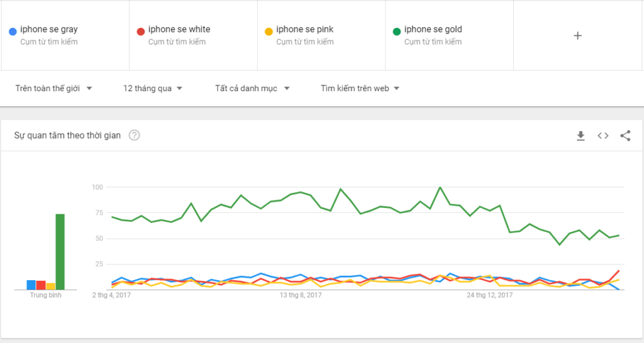Open the '12 tháng qua' time range dropdown
The height and width of the screenshot is (343, 644).
click(153, 89)
